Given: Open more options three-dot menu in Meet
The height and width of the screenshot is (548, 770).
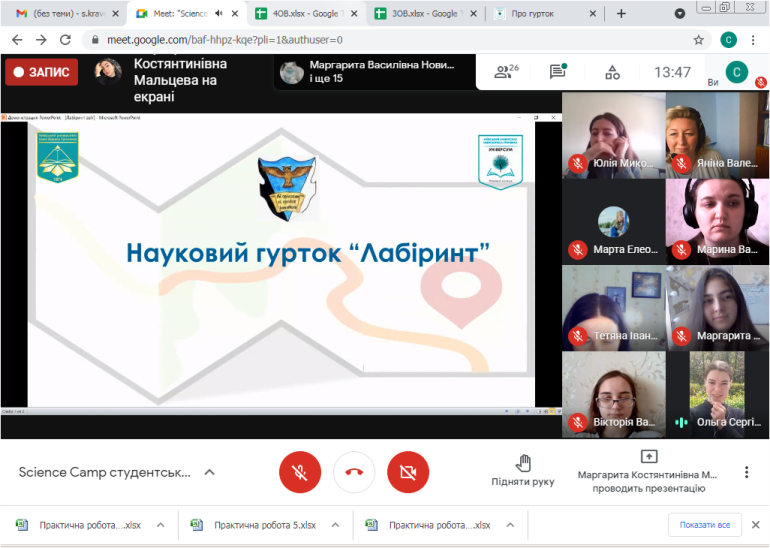Looking at the screenshot, I should click(746, 472).
